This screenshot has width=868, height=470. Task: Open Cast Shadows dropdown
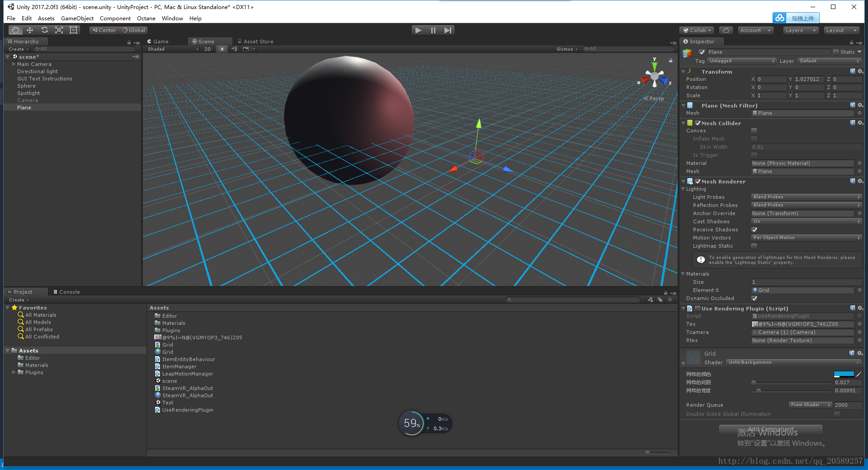807,221
